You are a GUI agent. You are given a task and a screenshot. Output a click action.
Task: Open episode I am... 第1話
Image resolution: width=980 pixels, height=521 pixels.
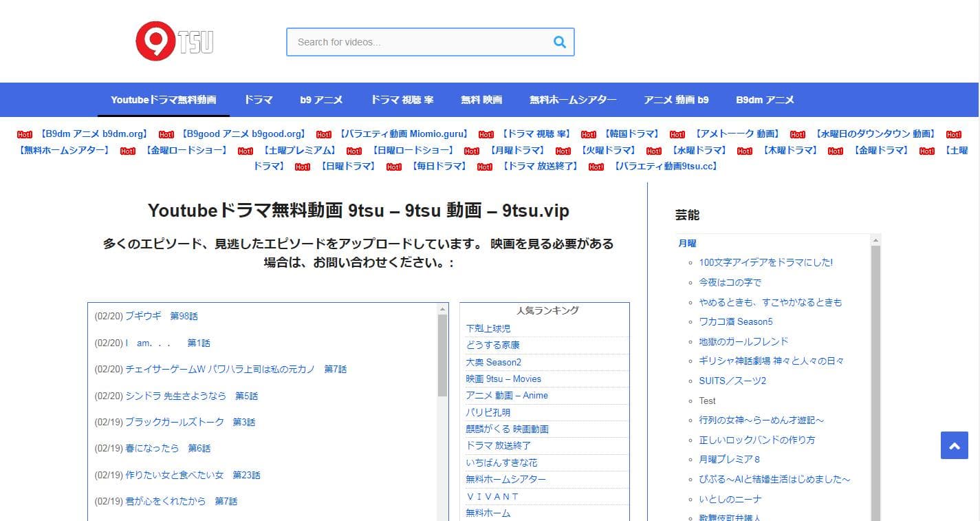(x=167, y=343)
